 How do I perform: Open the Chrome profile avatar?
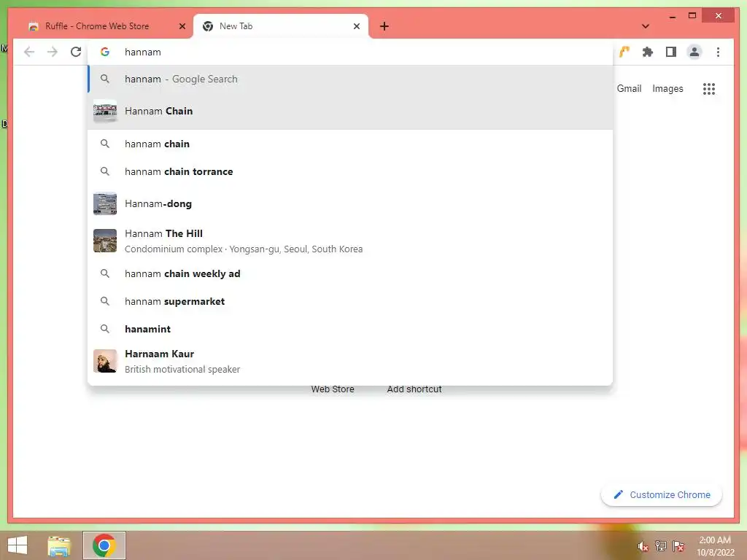pos(694,52)
